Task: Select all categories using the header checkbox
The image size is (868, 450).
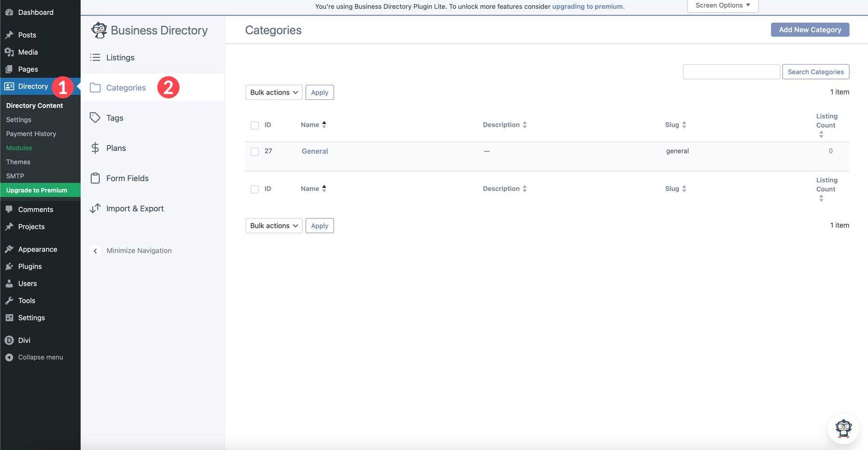Action: click(x=255, y=125)
